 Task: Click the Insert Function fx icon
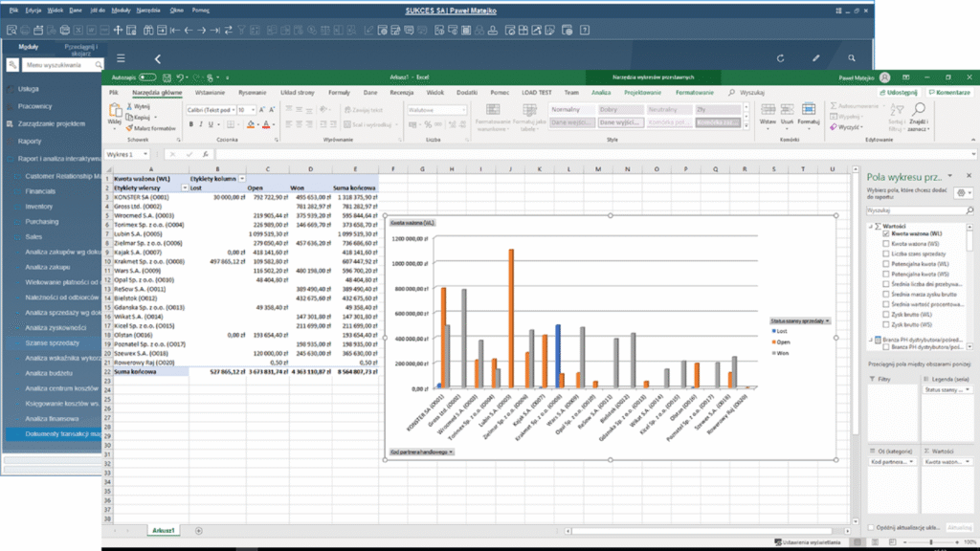click(205, 154)
